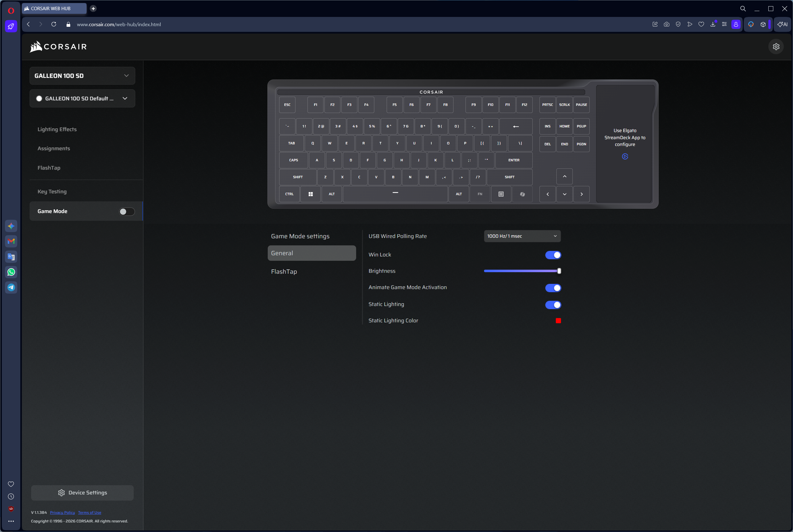Disable the Win Lock setting
This screenshot has width=793, height=532.
(x=553, y=255)
